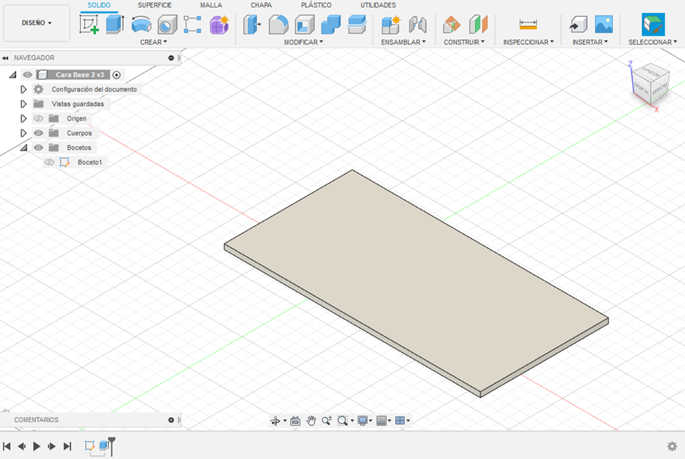The width and height of the screenshot is (685, 459).
Task: Select the Hole tool
Action: [167, 24]
